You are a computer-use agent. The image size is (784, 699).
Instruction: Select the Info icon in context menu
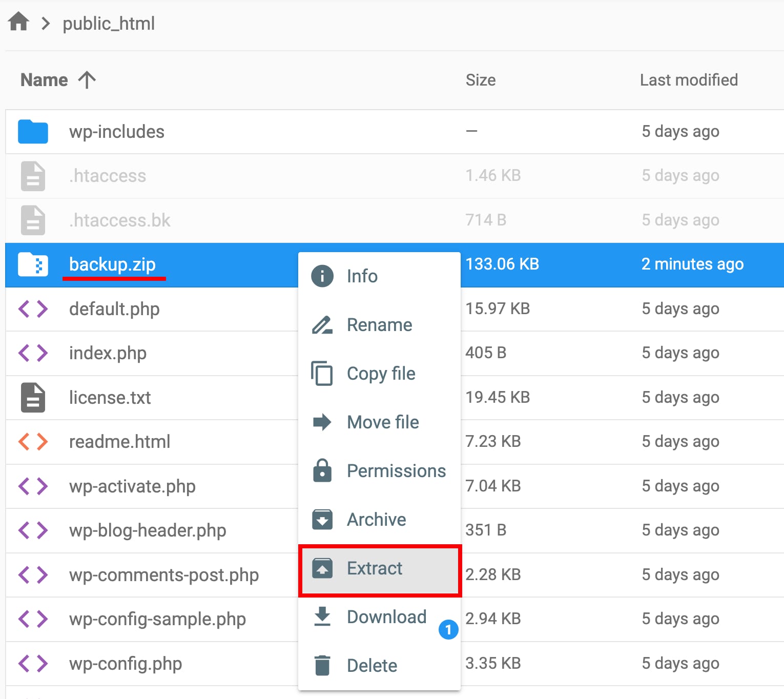(x=321, y=276)
